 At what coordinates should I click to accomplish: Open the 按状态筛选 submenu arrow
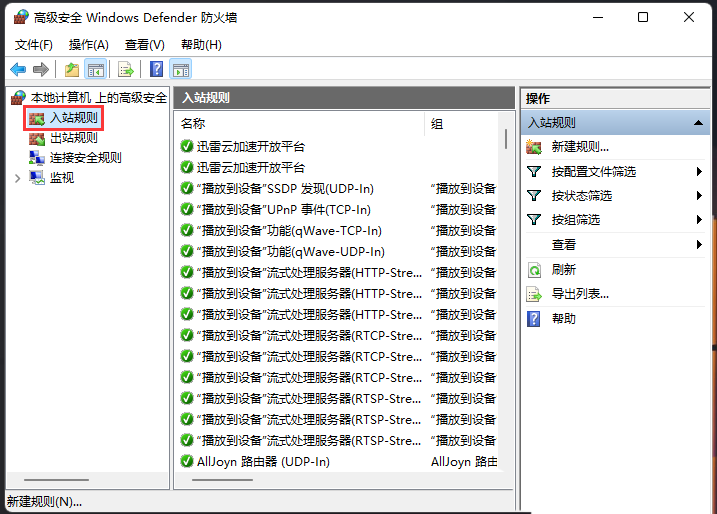pyautogui.click(x=699, y=196)
